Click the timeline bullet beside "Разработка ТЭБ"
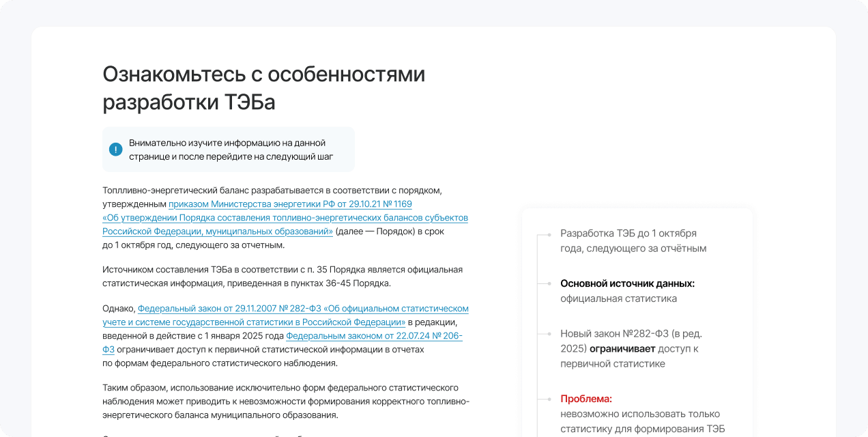Image resolution: width=868 pixels, height=437 pixels. click(x=549, y=234)
